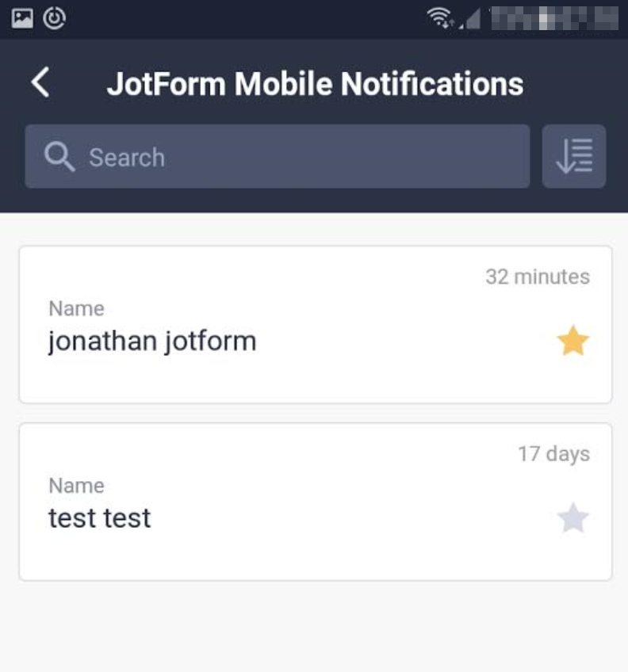Screen dimensions: 628x672
Task: Tap the picture icon in status bar
Action: [x=22, y=18]
